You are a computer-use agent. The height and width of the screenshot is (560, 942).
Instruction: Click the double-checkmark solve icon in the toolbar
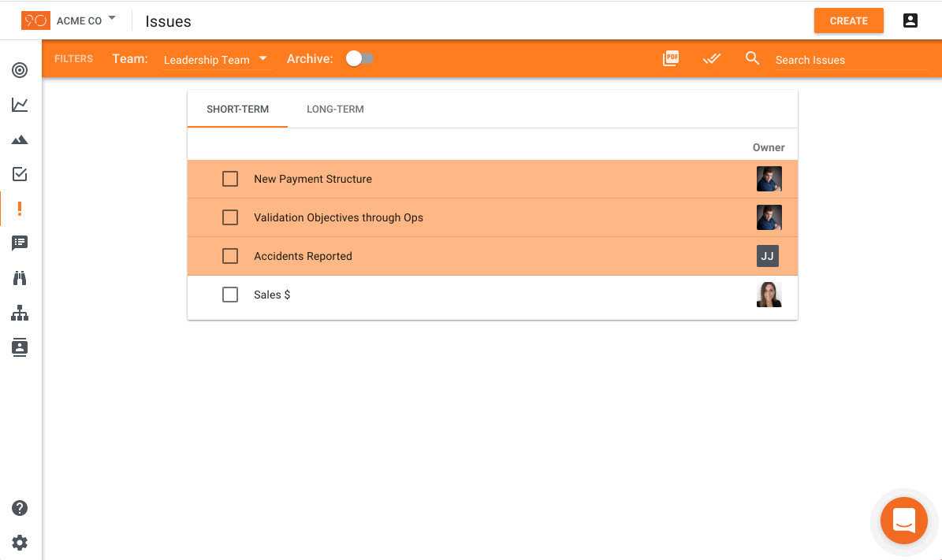[712, 58]
